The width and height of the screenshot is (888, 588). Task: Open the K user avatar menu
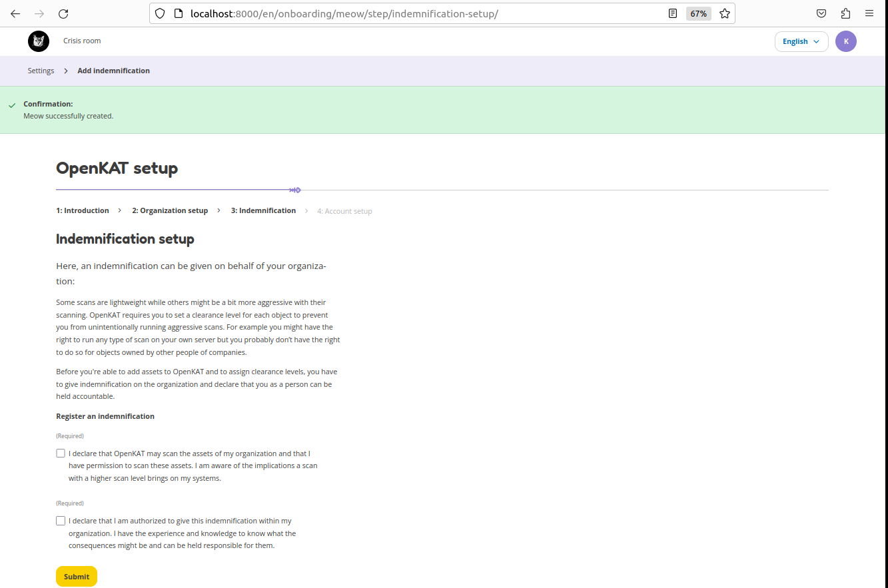click(846, 41)
